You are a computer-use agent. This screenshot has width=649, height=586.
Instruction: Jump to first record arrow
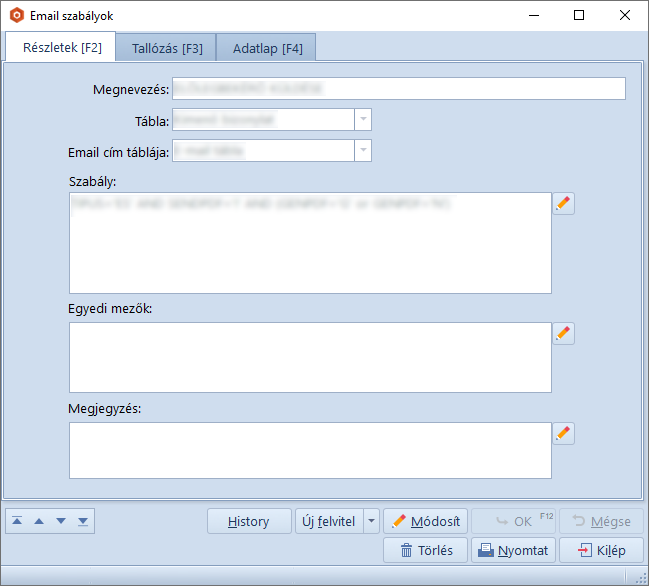pyautogui.click(x=17, y=521)
